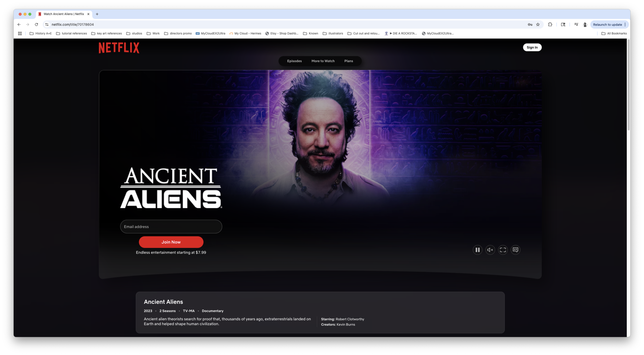The height and width of the screenshot is (355, 644).
Task: Open the key art references bookmark folder
Action: (106, 33)
